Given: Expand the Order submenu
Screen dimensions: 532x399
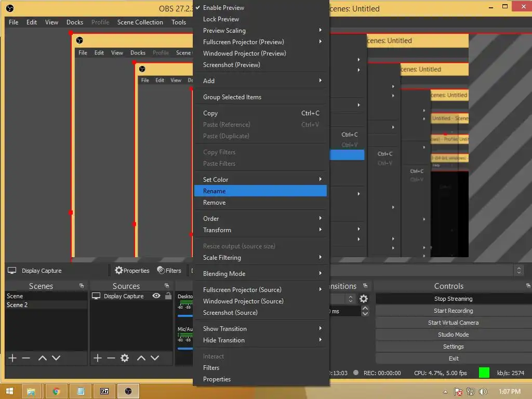Looking at the screenshot, I should tap(260, 219).
